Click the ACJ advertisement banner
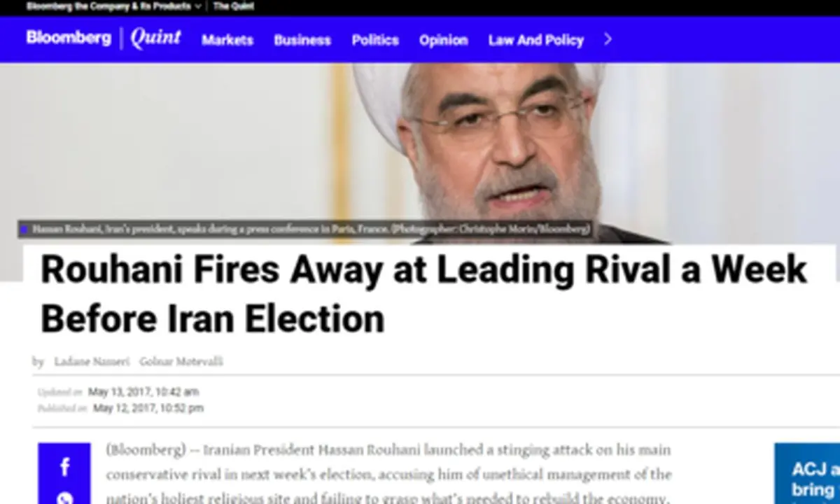Screen dimensions: 840x504 coord(807,473)
